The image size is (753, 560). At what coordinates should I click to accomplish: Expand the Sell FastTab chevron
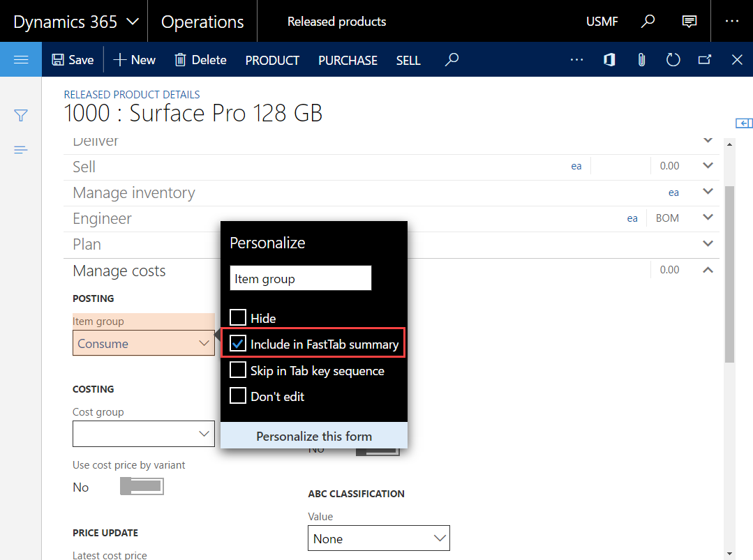coord(708,166)
